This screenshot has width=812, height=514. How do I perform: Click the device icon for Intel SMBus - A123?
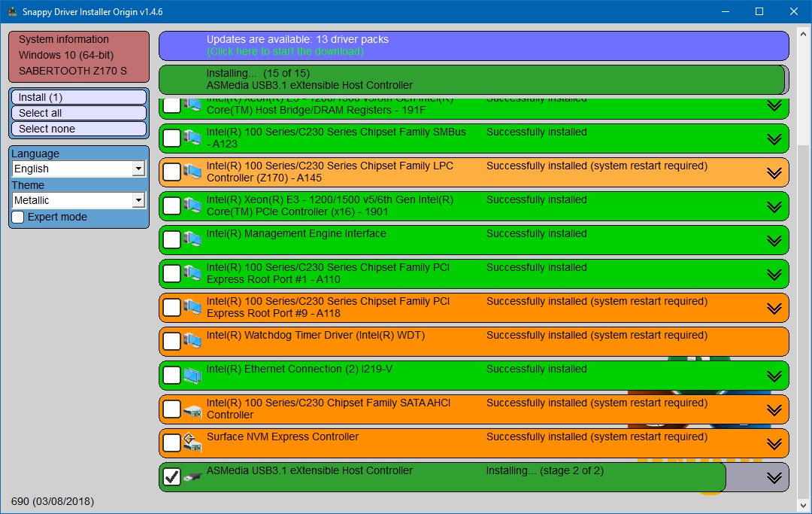(192, 138)
